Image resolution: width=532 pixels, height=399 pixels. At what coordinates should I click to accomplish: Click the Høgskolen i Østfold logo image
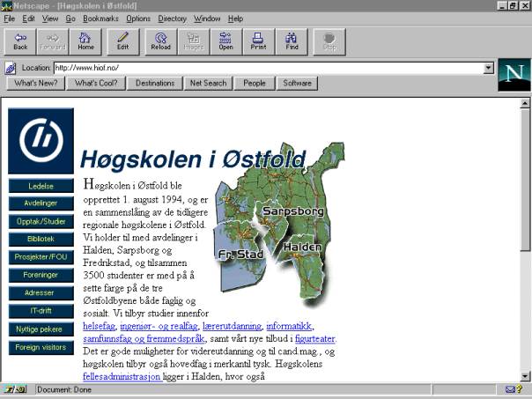click(x=41, y=141)
